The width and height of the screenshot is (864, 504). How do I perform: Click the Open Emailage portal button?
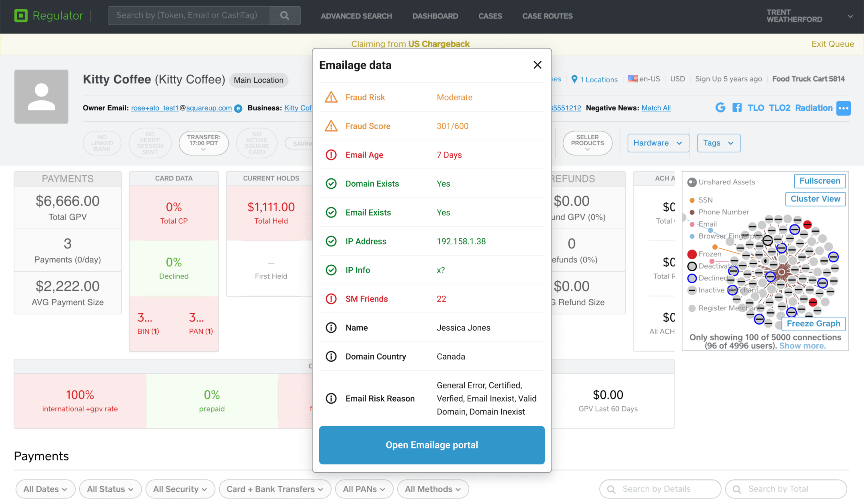coord(432,445)
